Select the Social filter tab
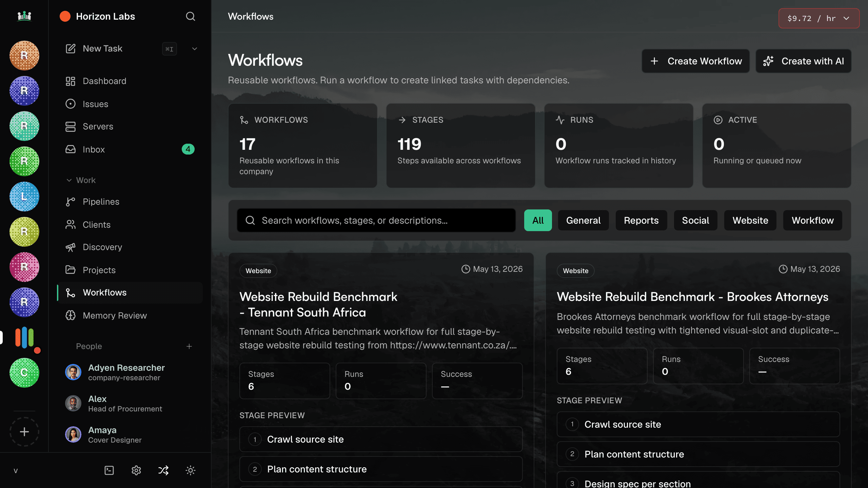The width and height of the screenshot is (868, 488). pyautogui.click(x=695, y=220)
